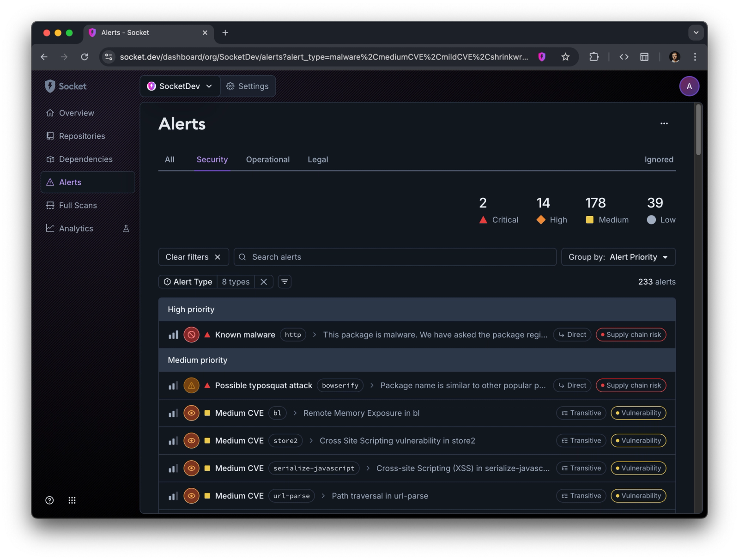Open the Alert Type filter chip
Viewport: 739px width, 560px height.
188,282
